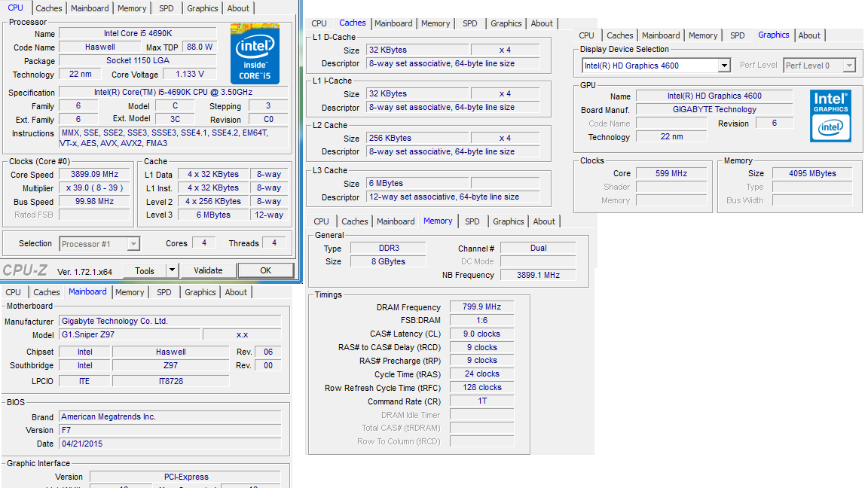
Task: Click the Level 3 cache value 6 MBytes
Action: point(213,215)
